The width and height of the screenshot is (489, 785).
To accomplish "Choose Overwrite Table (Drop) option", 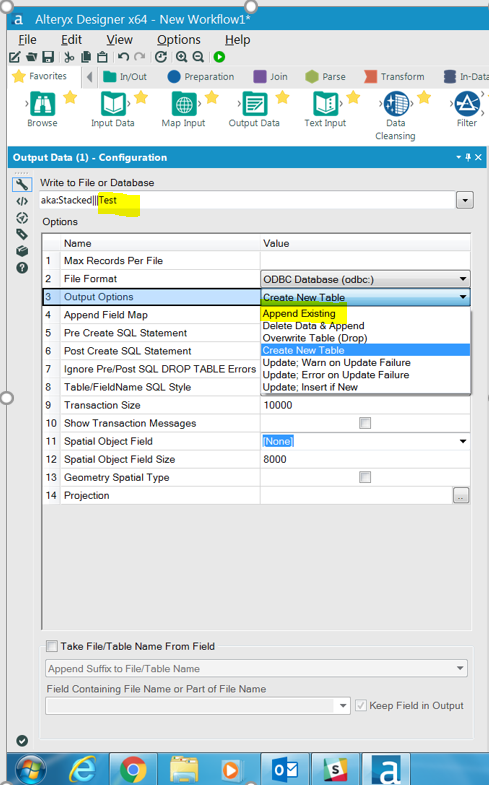I will (x=315, y=338).
